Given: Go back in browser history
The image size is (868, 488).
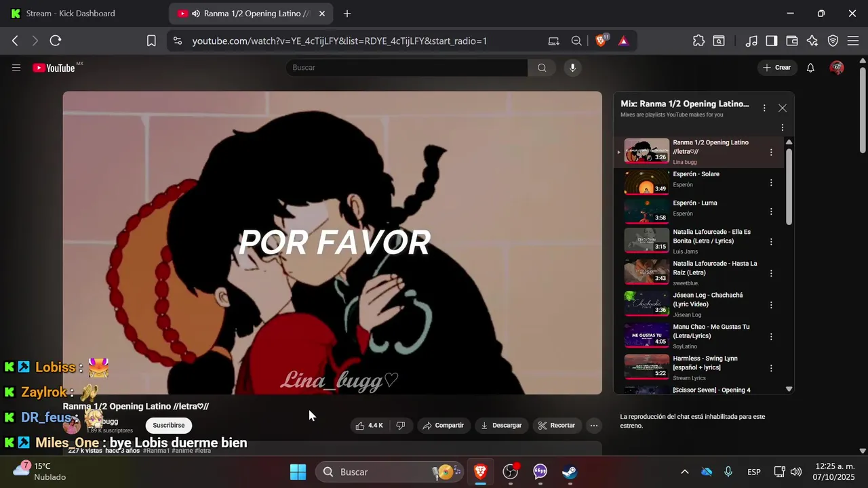Looking at the screenshot, I should 15,41.
